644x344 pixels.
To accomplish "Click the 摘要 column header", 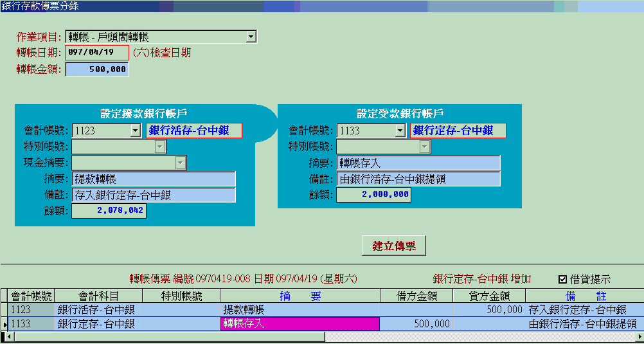I will pyautogui.click(x=300, y=296).
